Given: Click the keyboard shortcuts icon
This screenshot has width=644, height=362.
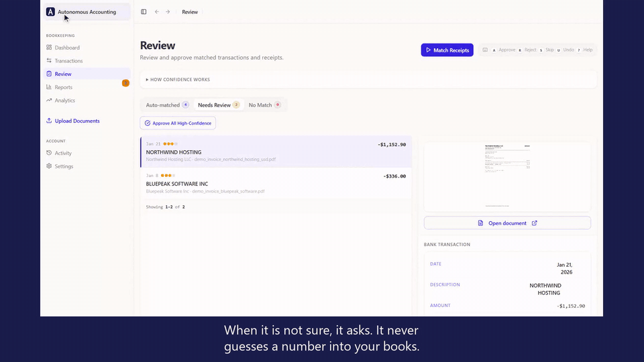Looking at the screenshot, I should [x=485, y=50].
